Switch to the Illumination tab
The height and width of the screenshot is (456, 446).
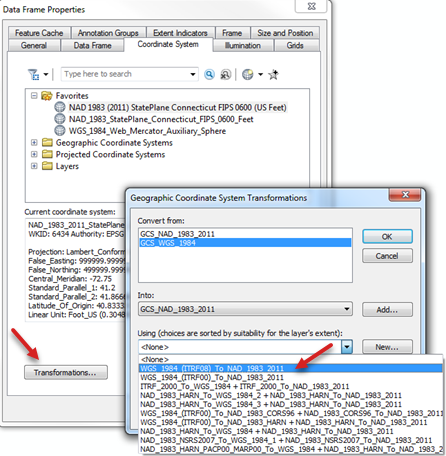pos(243,45)
